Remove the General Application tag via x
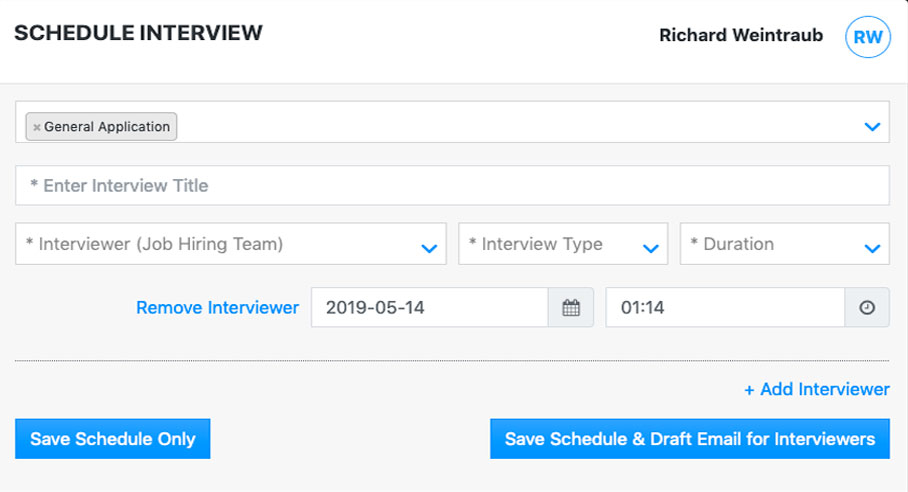This screenshot has height=492, width=908. pos(37,128)
